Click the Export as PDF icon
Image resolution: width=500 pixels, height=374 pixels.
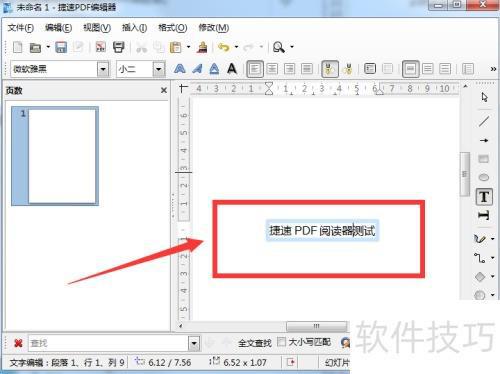pyautogui.click(x=101, y=47)
